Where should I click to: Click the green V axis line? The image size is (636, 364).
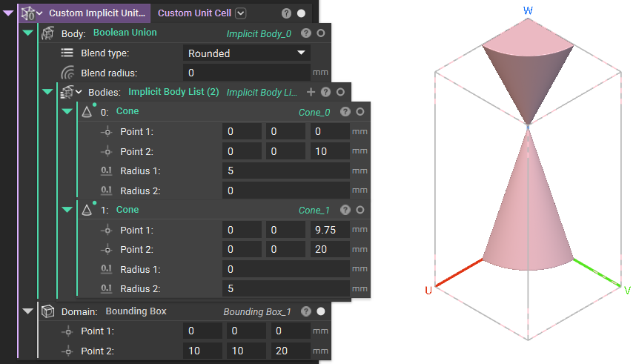(597, 273)
